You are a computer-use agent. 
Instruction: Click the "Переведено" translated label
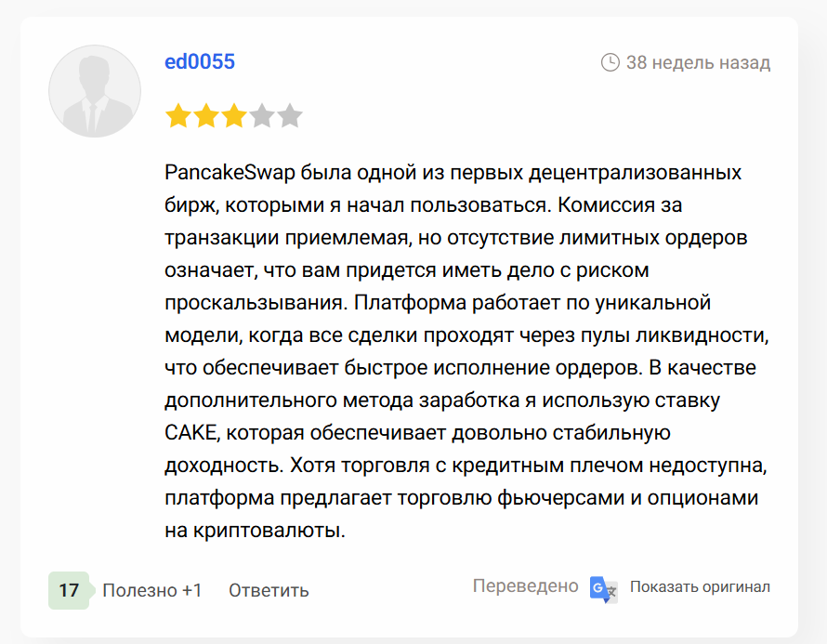(525, 586)
